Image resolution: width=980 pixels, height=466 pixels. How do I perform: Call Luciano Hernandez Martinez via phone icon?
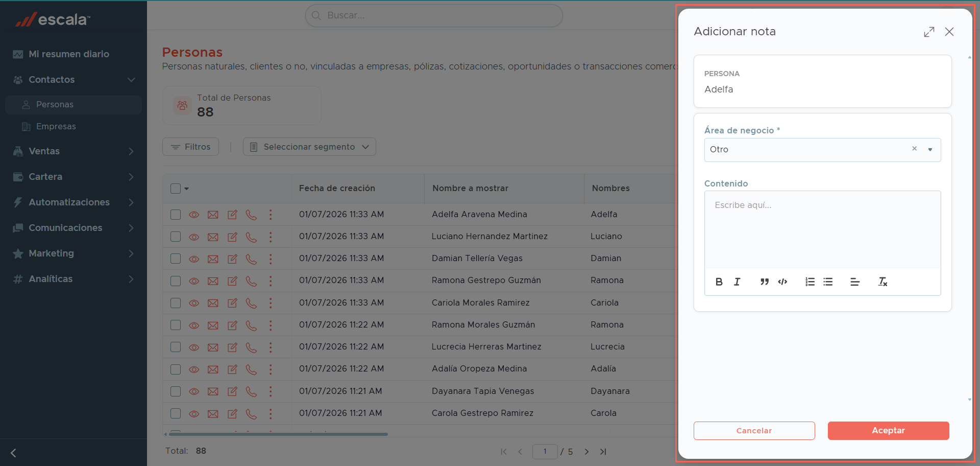point(251,237)
